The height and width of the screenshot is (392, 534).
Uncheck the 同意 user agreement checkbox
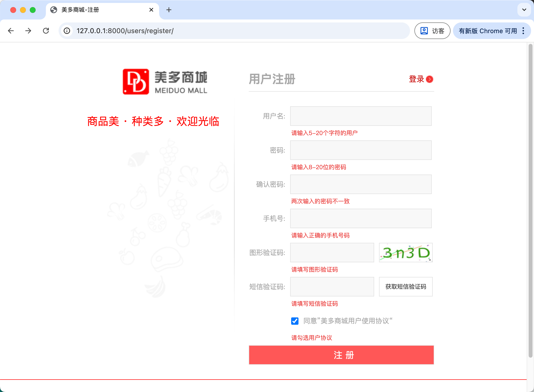point(295,321)
